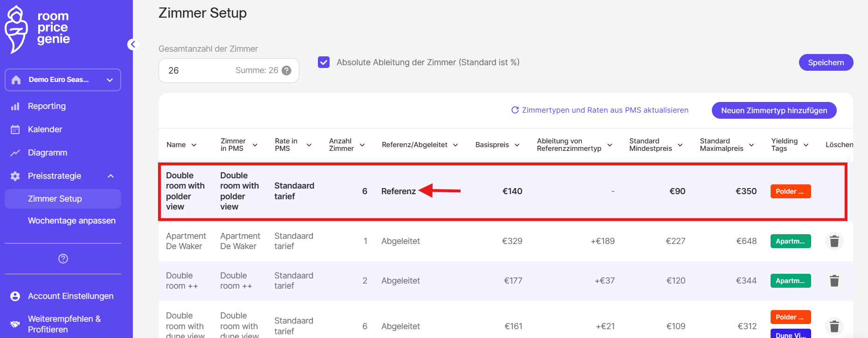Delete the Double room with dune view row

click(834, 326)
